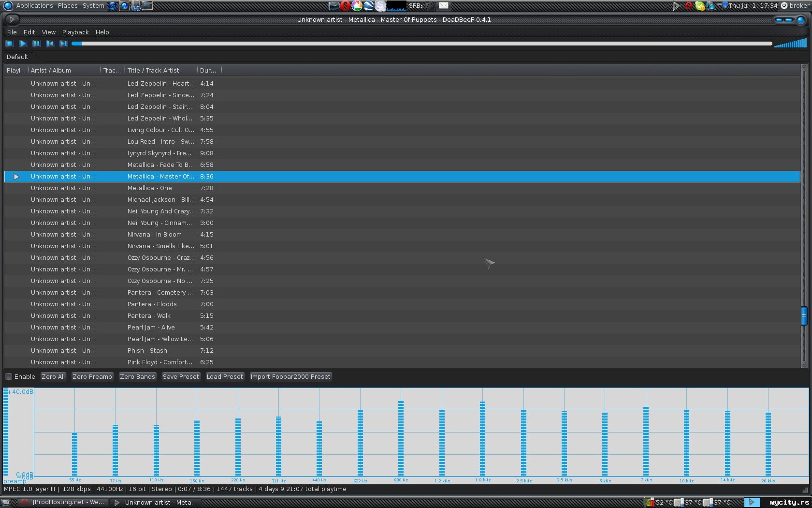Open the network monitor tray icon
This screenshot has height=508, width=812.
(x=710, y=6)
